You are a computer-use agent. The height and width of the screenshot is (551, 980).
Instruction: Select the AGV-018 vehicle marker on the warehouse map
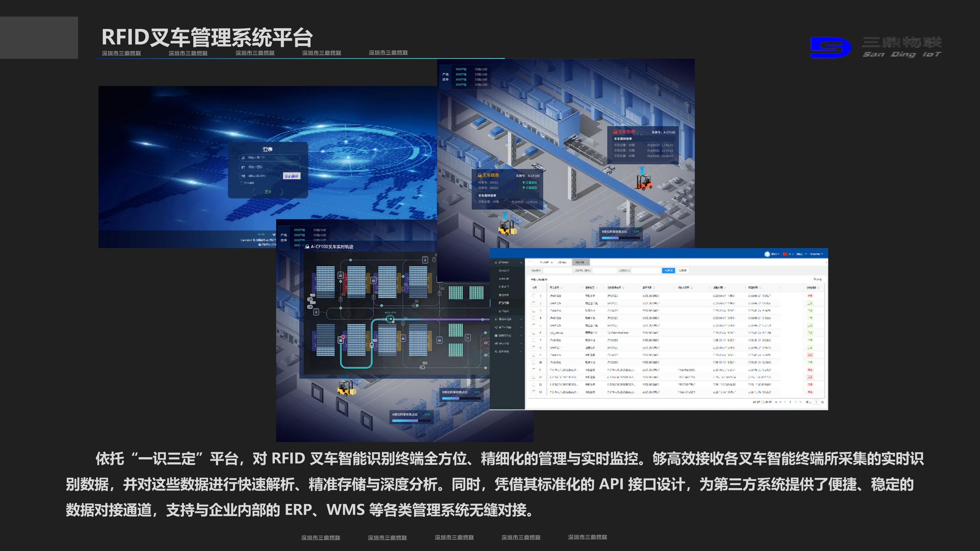[390, 319]
